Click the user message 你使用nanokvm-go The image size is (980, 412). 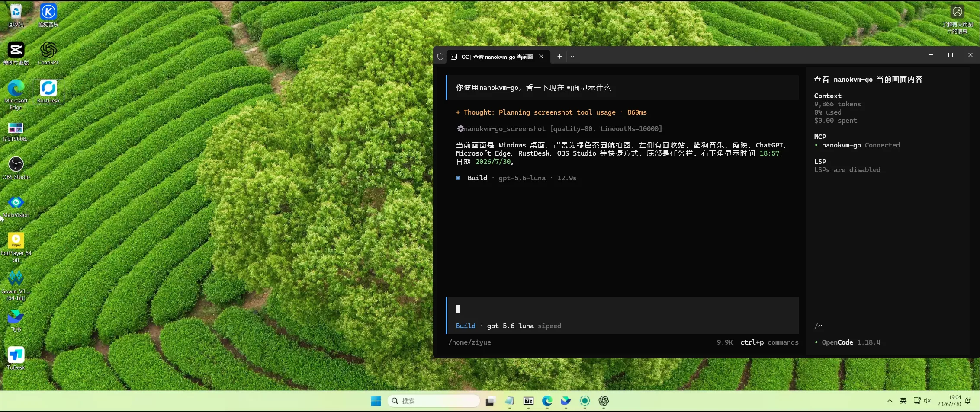(533, 88)
